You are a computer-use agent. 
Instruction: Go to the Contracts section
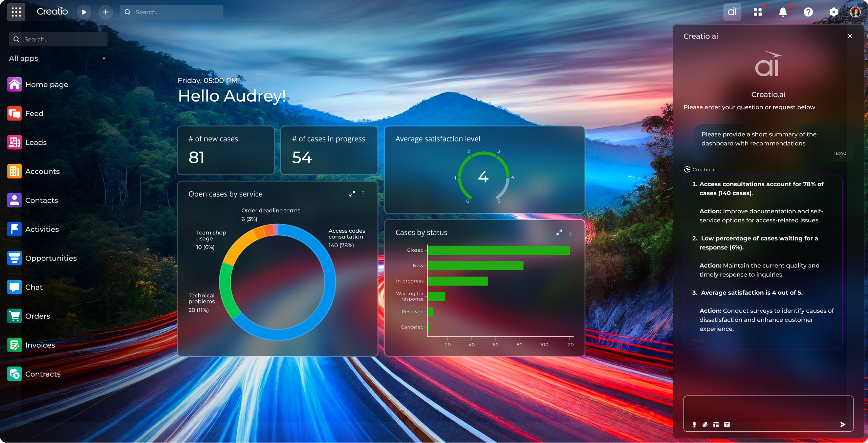click(x=14, y=374)
